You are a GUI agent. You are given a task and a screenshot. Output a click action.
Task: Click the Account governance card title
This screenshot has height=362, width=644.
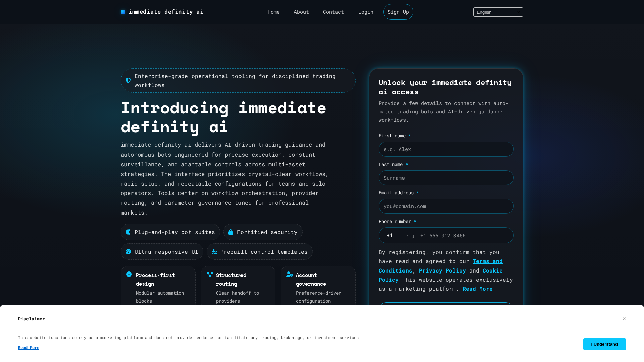tap(311, 279)
